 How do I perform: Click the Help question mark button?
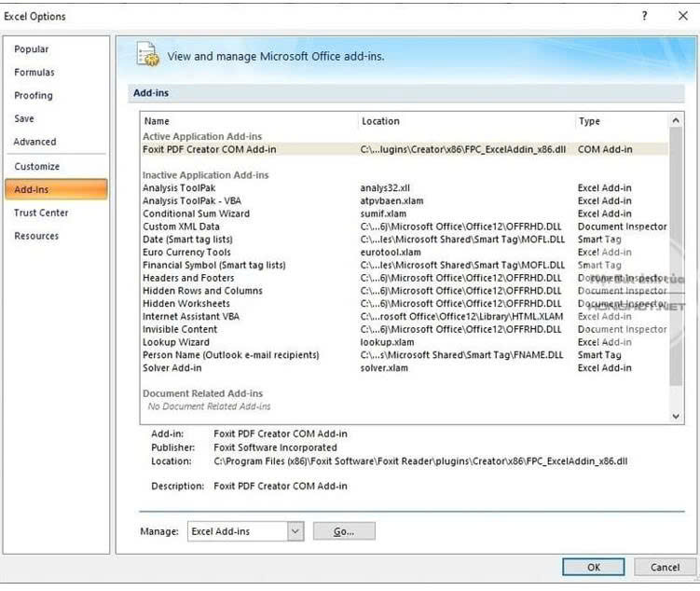click(644, 16)
